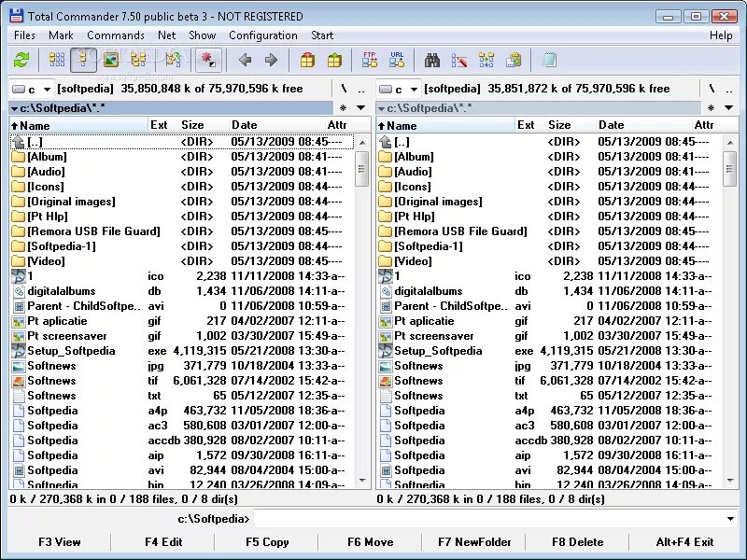Open the Notepad toolbar icon

pyautogui.click(x=549, y=60)
